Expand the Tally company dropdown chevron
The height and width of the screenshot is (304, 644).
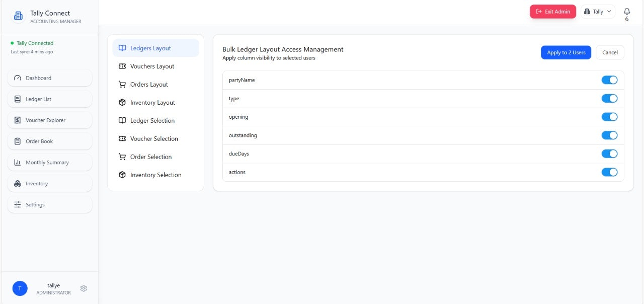coord(609,12)
